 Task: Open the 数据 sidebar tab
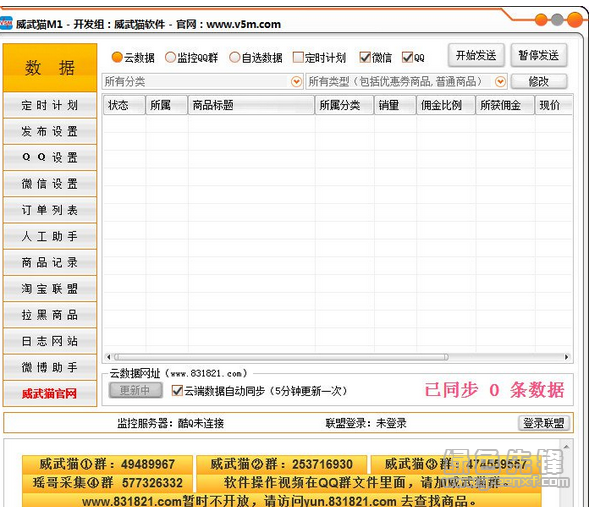point(50,67)
